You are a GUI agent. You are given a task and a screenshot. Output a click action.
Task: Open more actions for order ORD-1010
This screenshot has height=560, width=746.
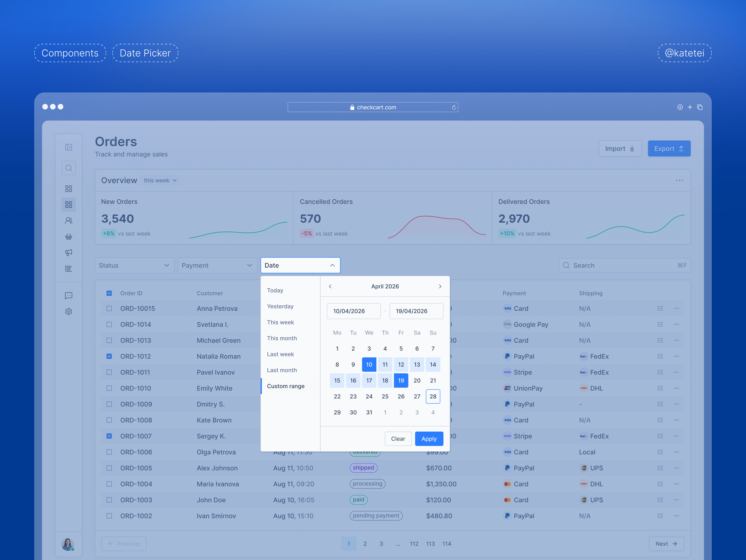[x=676, y=388]
